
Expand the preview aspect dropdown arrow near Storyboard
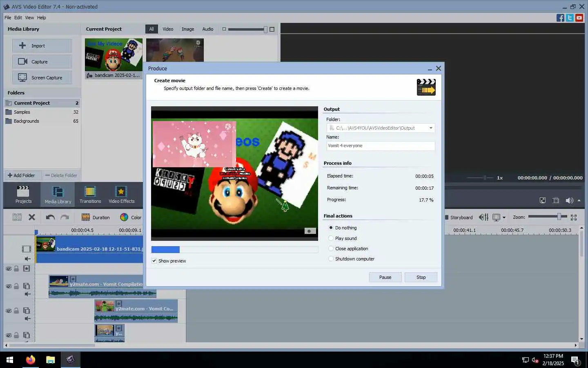coord(504,218)
